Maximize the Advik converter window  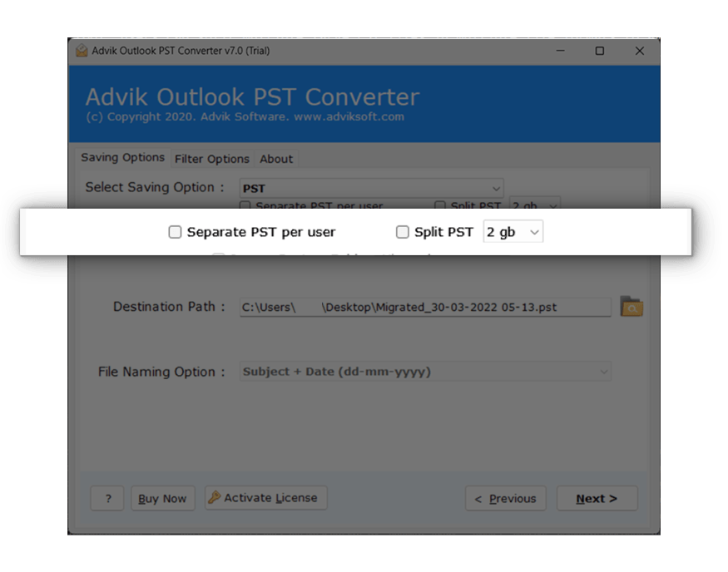[600, 51]
